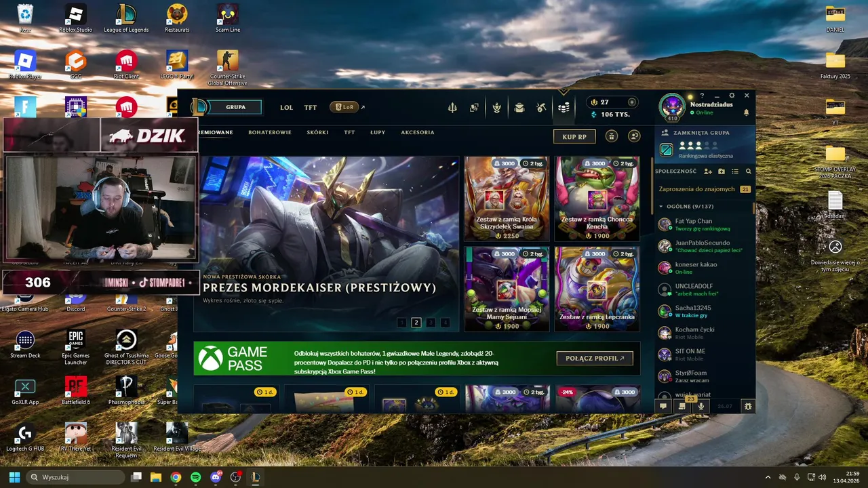The height and width of the screenshot is (488, 868).
Task: Open the client help question mark
Action: pyautogui.click(x=702, y=96)
